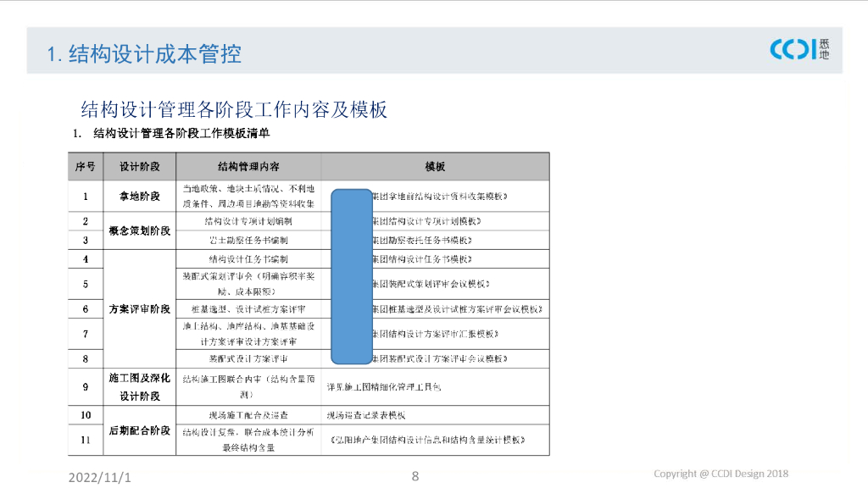
Task: Click the '当地政策、地块土质情况' content cell
Action: click(x=248, y=197)
